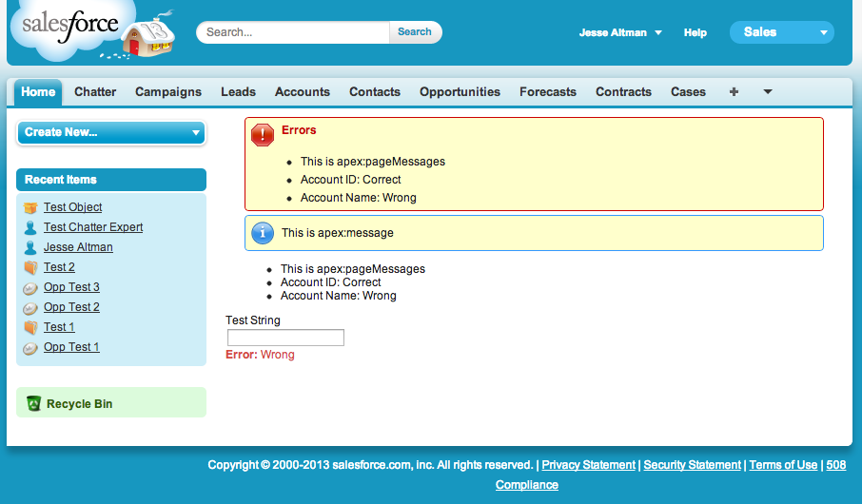Click the Opp Test 3 opportunity icon
The height and width of the screenshot is (504, 862).
[x=30, y=287]
